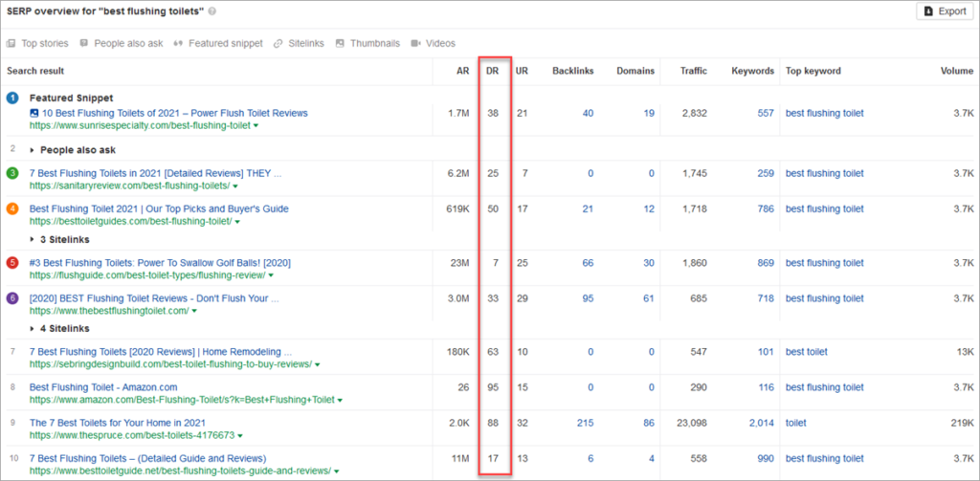Click the Sitelinks chain icon

pos(278,43)
